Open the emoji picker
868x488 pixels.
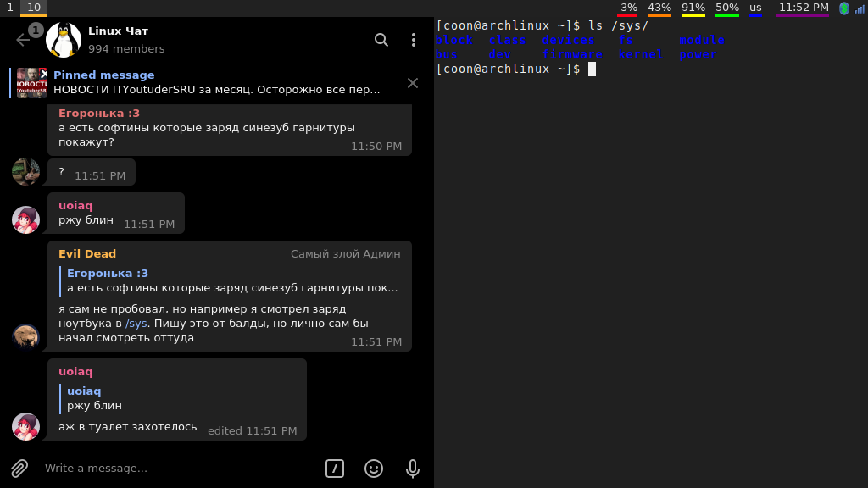click(374, 468)
